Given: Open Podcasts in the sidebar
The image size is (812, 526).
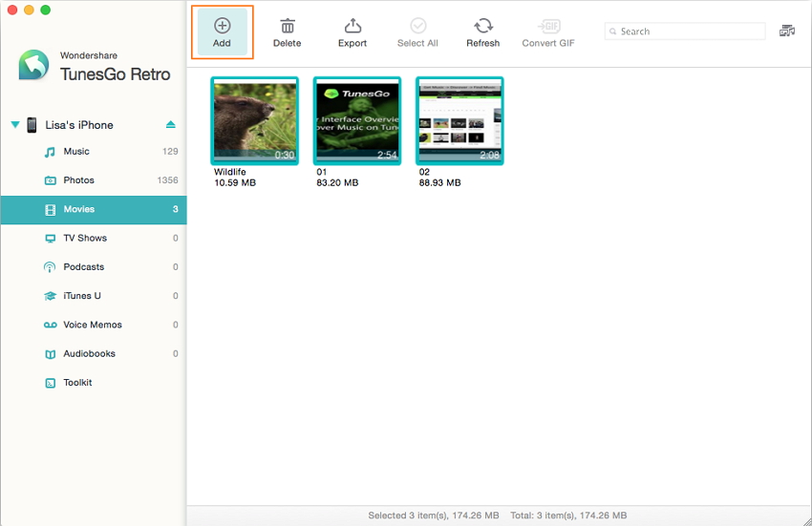Looking at the screenshot, I should (x=83, y=267).
